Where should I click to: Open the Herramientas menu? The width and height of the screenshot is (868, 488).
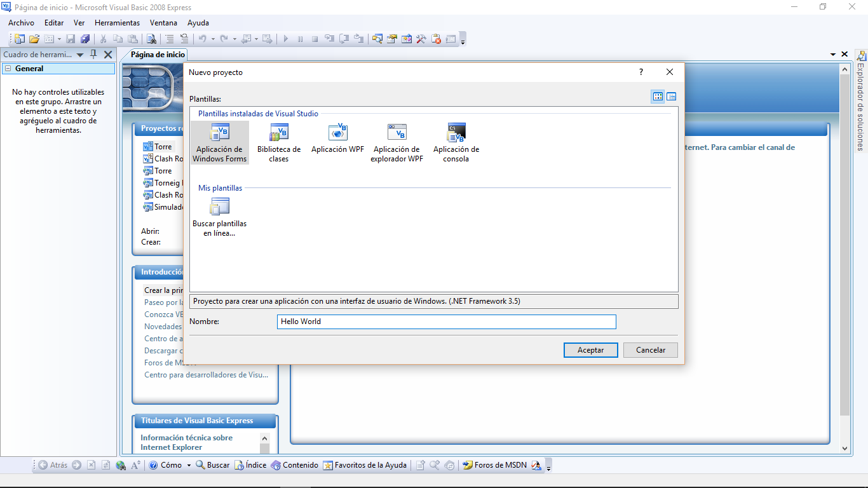[118, 22]
